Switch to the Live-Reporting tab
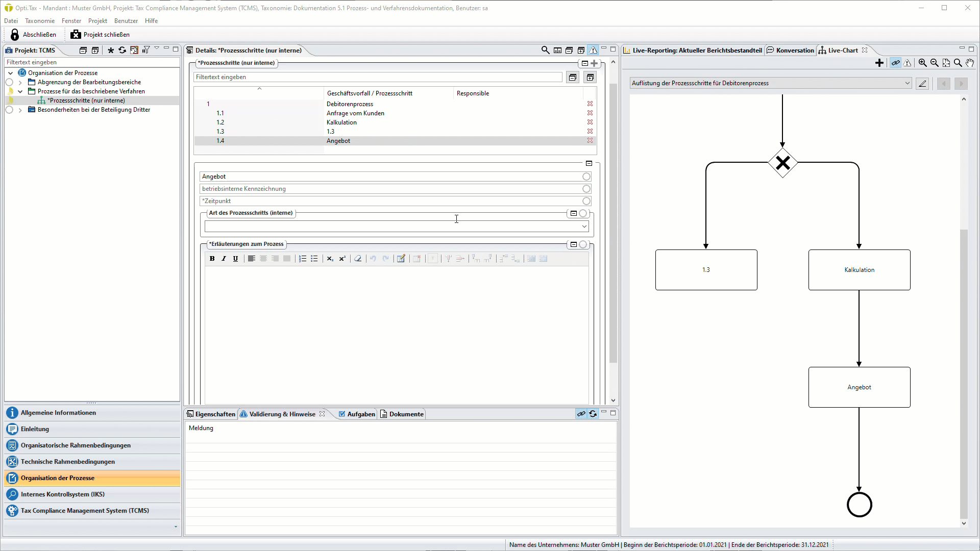Image resolution: width=980 pixels, height=551 pixels. coord(693,50)
